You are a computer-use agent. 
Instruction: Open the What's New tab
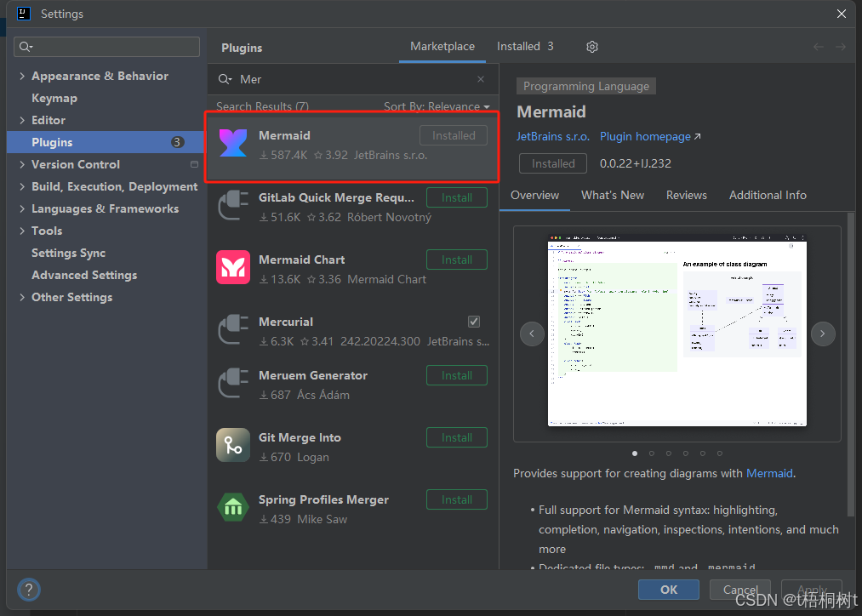[613, 195]
